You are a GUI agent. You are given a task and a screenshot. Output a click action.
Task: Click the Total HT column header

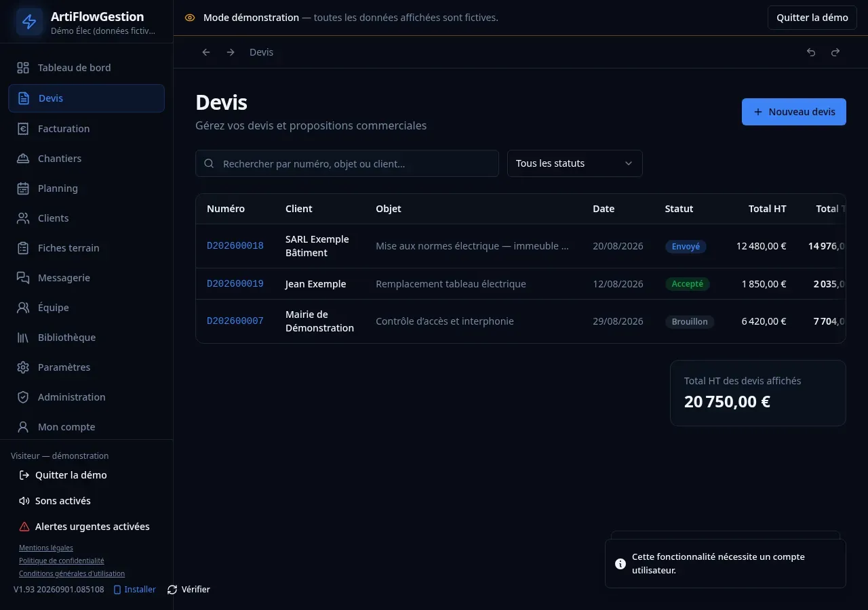click(768, 209)
